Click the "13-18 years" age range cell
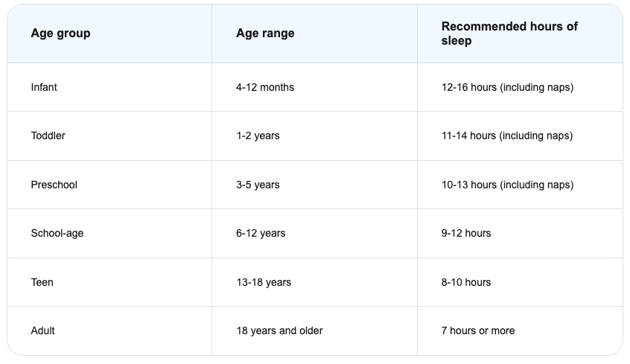This screenshot has height=364, width=630. point(264,282)
